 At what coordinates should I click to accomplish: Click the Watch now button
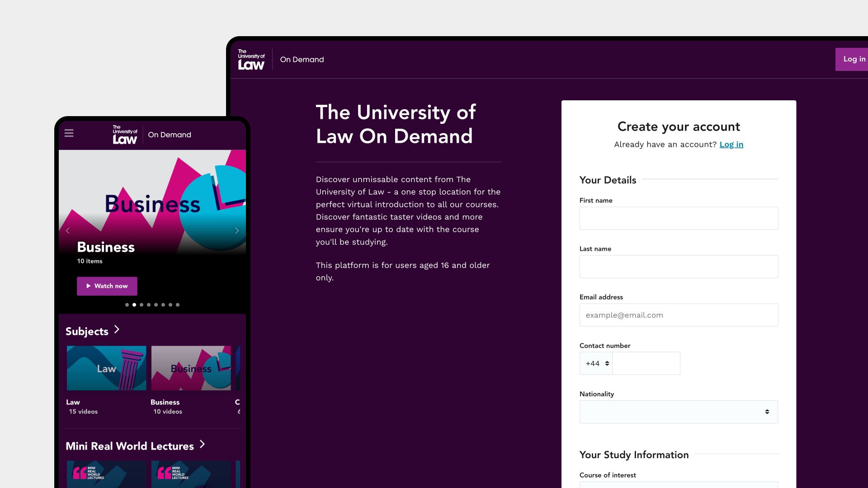(x=107, y=286)
